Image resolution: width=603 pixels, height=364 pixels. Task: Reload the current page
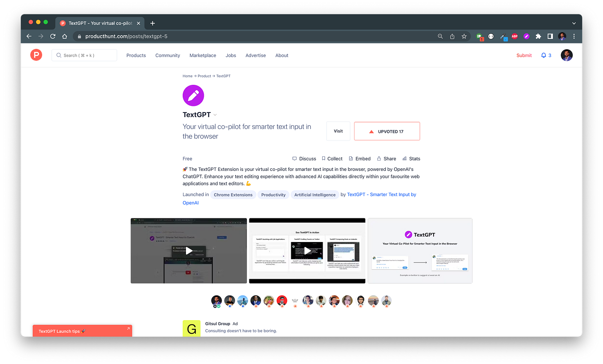[x=53, y=36]
